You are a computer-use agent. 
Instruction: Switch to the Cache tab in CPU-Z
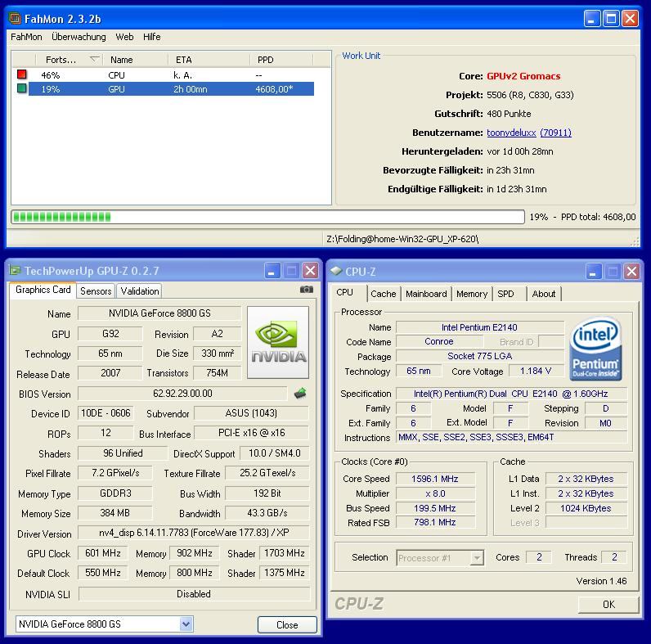[x=384, y=294]
